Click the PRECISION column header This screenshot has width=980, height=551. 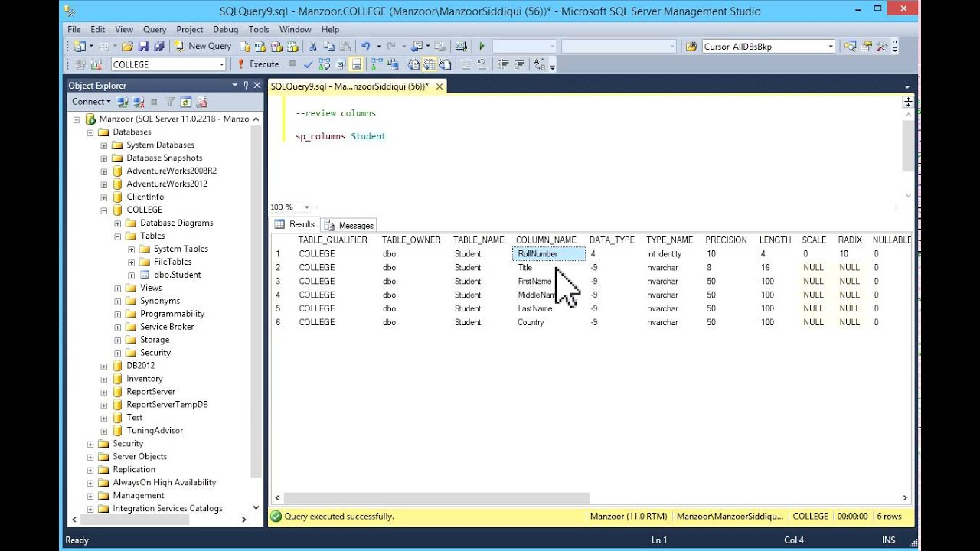click(x=726, y=240)
